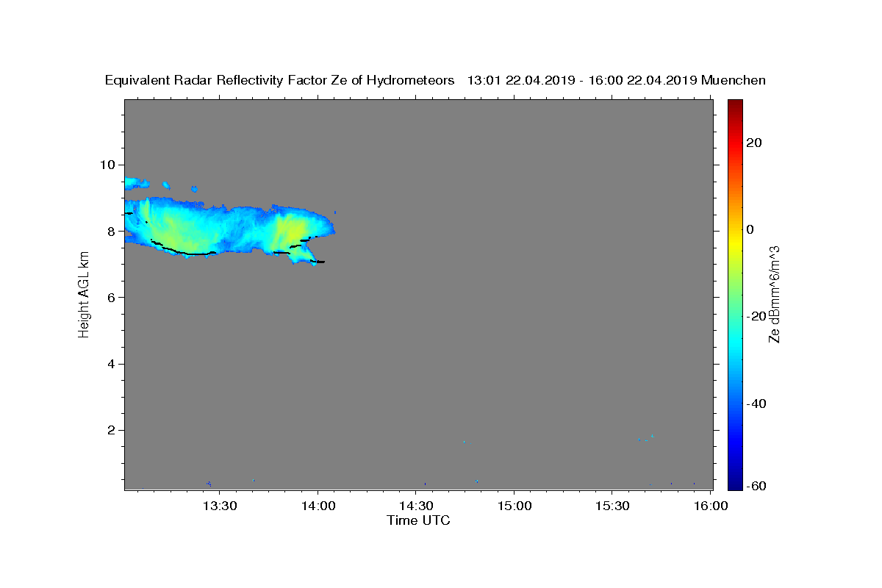Click the 14:00 time tick label
The height and width of the screenshot is (588, 882).
pyautogui.click(x=318, y=506)
